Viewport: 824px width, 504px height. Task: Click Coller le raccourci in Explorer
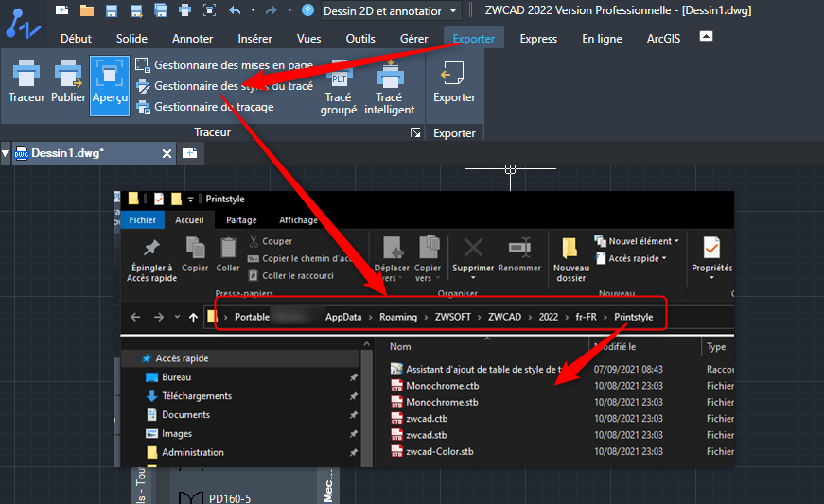click(290, 275)
